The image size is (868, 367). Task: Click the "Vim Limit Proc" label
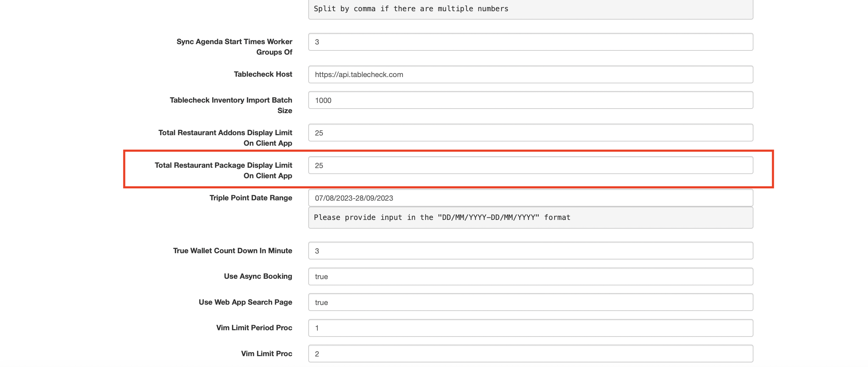pos(266,354)
